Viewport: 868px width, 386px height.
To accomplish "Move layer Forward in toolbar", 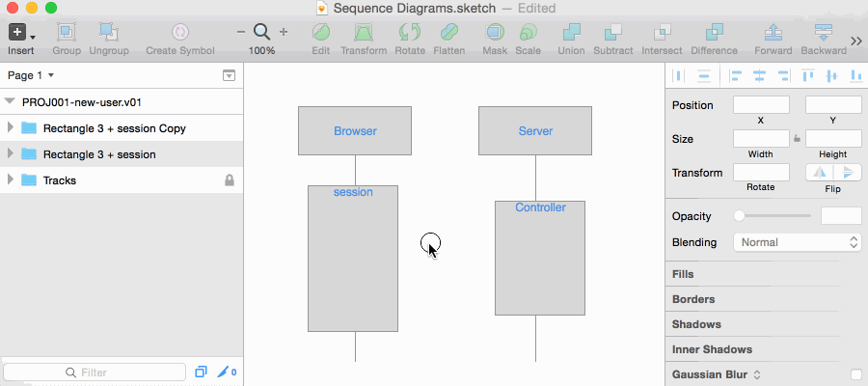I will (773, 33).
